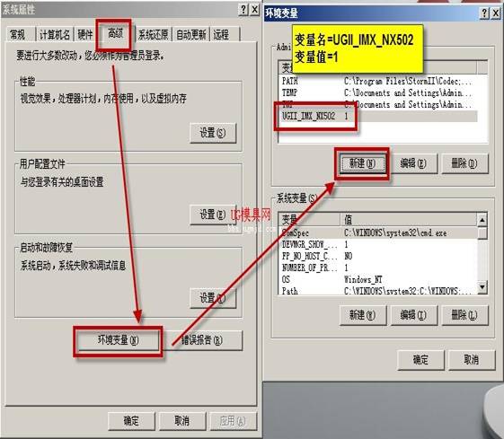Open the 高级 tab

pyautogui.click(x=115, y=33)
